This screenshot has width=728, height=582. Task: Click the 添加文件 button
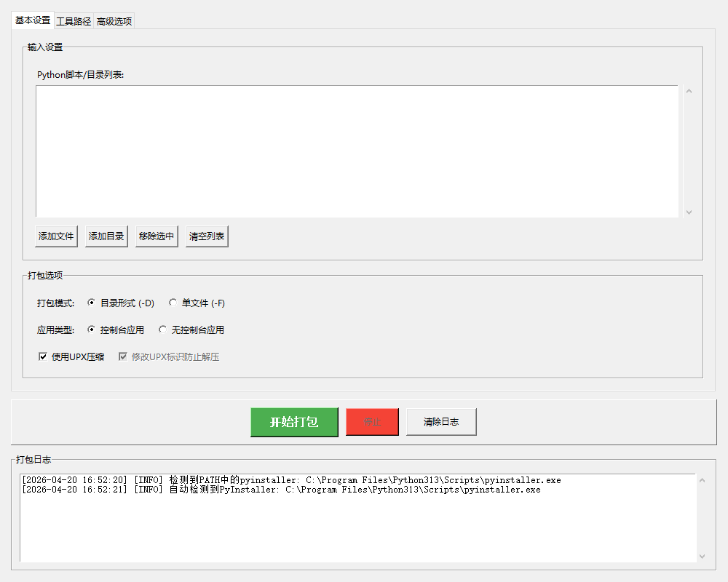click(x=55, y=235)
